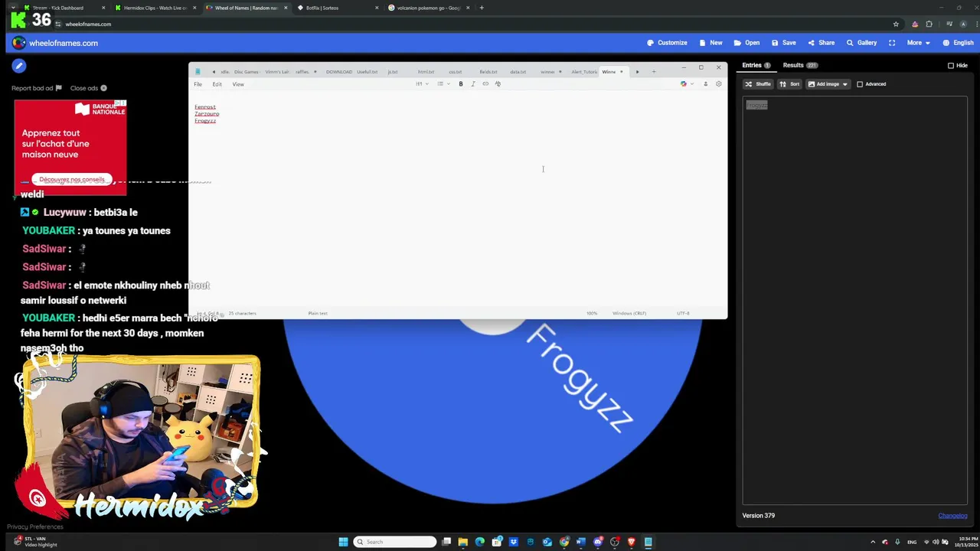Click Découvrez nos conseils in the ad
980x551 pixels.
pyautogui.click(x=72, y=179)
